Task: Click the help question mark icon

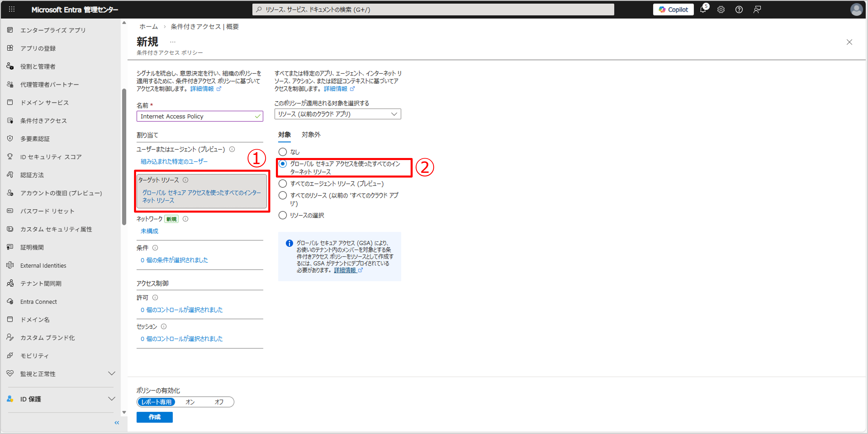Action: 739,9
